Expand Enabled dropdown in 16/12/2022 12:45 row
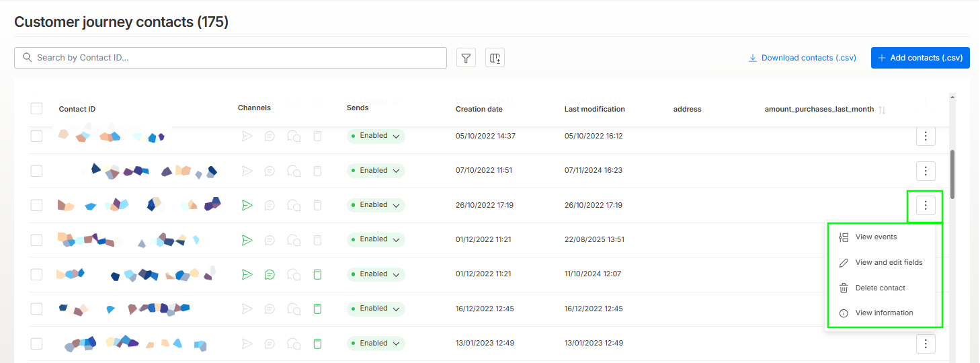This screenshot has height=363, width=980. point(376,309)
